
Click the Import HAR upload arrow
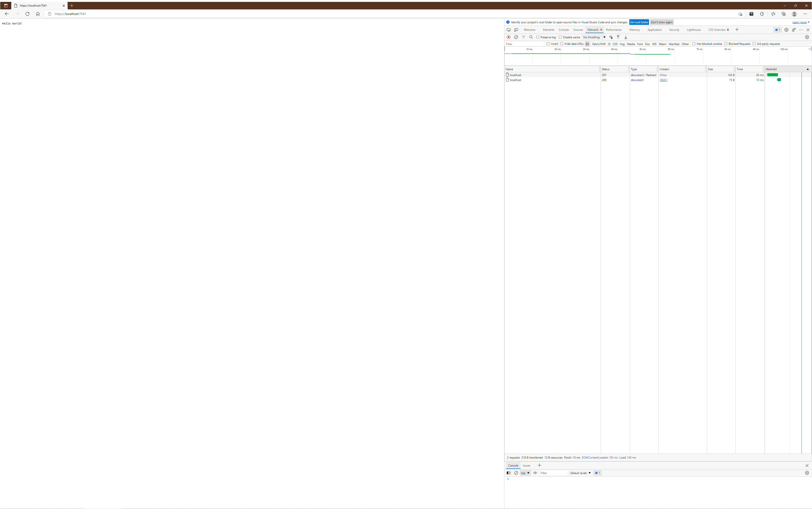point(618,37)
